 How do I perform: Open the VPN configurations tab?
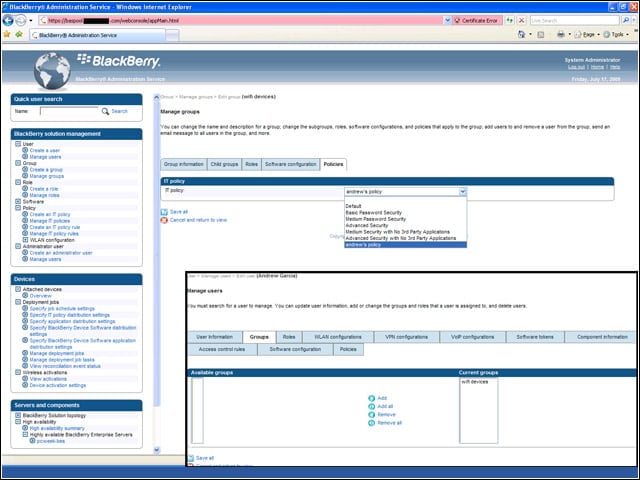[407, 337]
